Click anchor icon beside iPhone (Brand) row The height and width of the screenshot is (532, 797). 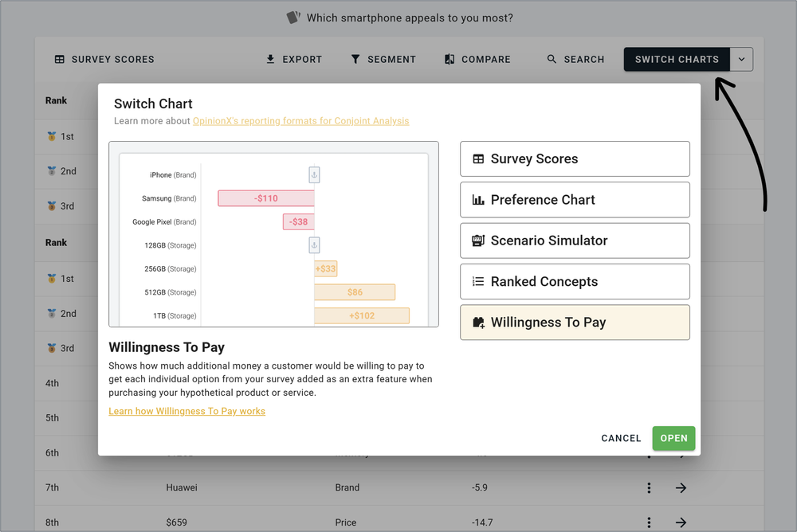pos(314,174)
